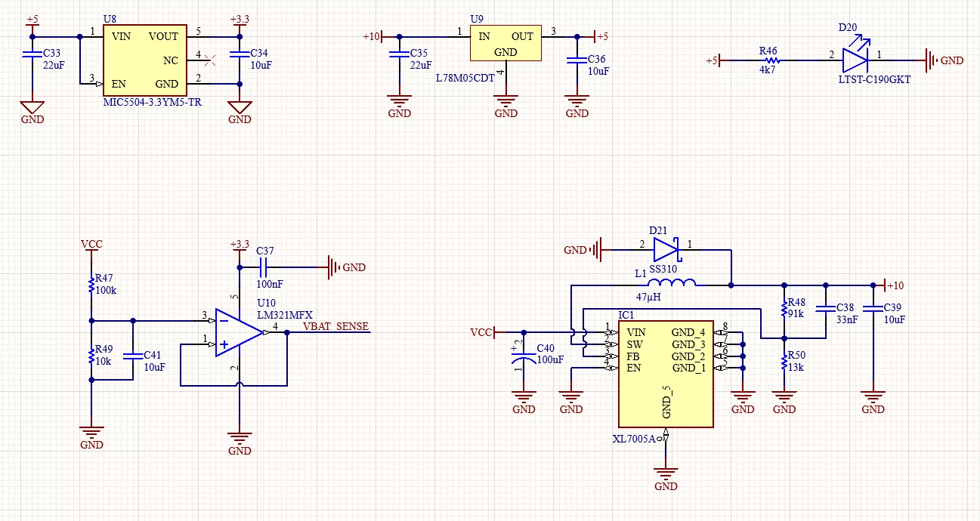Screen dimensions: 980x521
Task: Click the 13k value of R50
Action: [796, 367]
